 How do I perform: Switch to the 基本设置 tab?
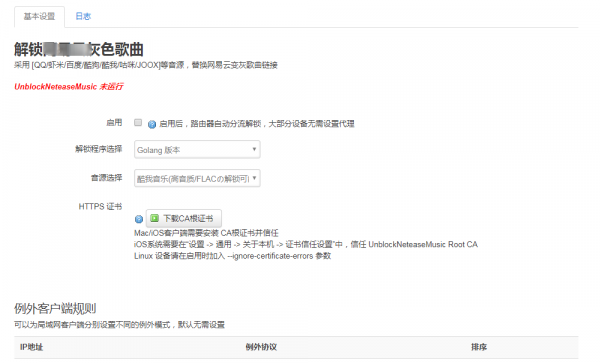39,16
